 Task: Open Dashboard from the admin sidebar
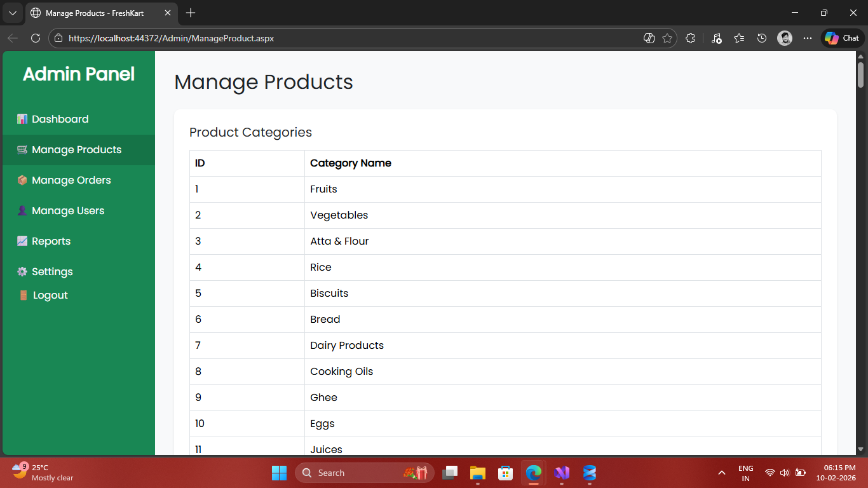[x=60, y=119]
